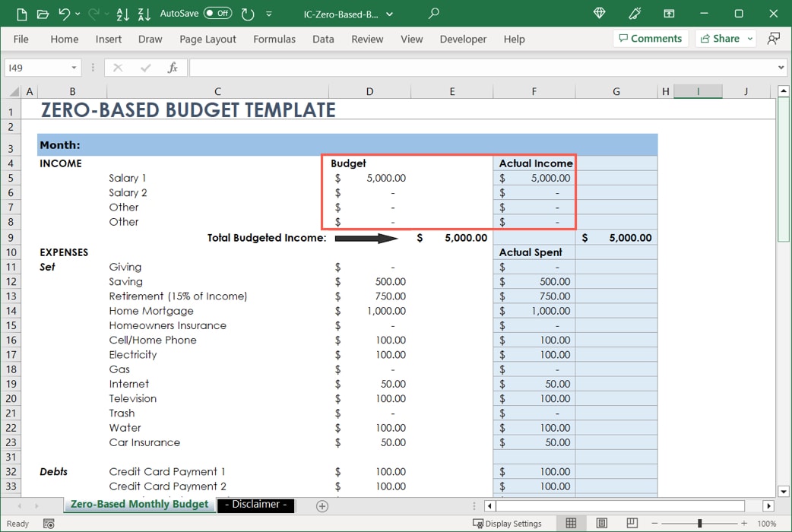The width and height of the screenshot is (792, 532).
Task: Select the Disclaimer sheet tab
Action: coord(255,505)
